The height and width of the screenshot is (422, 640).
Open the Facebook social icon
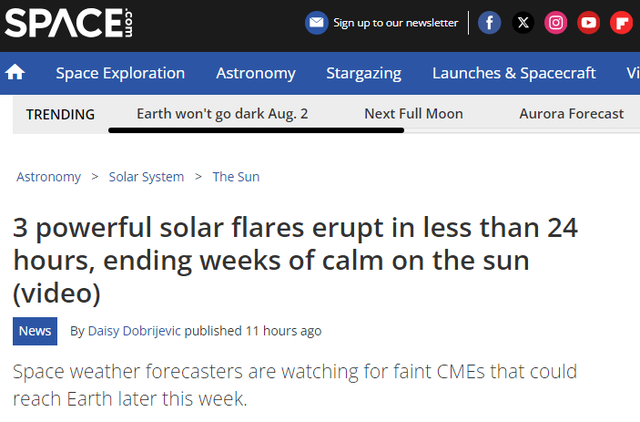[489, 22]
